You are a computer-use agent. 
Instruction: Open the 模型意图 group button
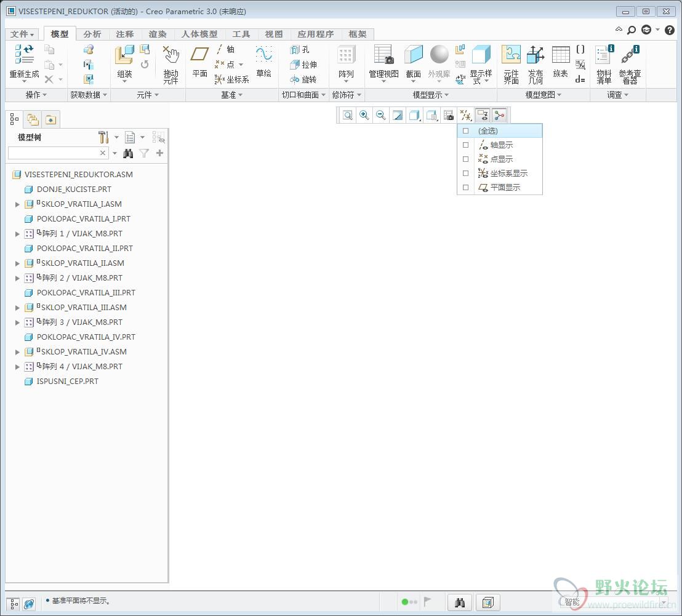(544, 95)
